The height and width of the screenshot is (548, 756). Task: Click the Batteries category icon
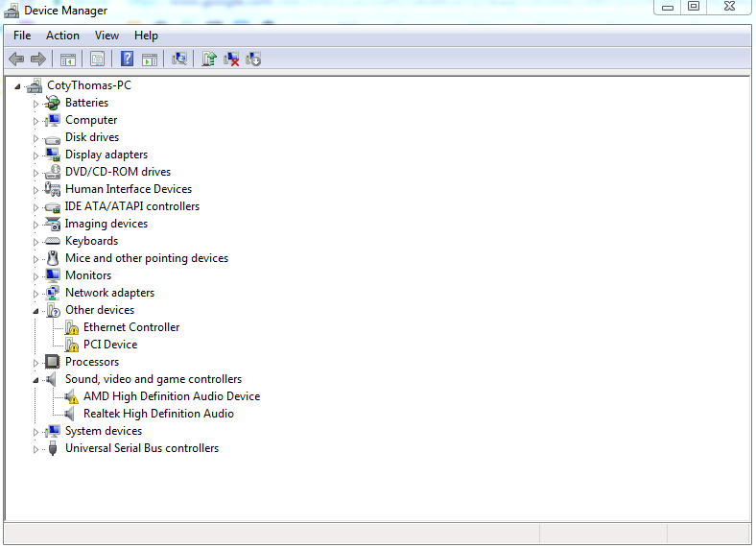(52, 103)
